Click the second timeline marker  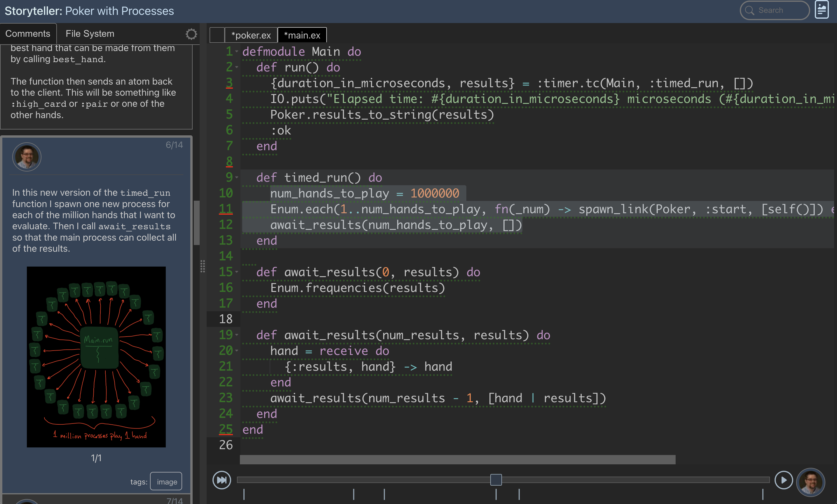point(354,494)
